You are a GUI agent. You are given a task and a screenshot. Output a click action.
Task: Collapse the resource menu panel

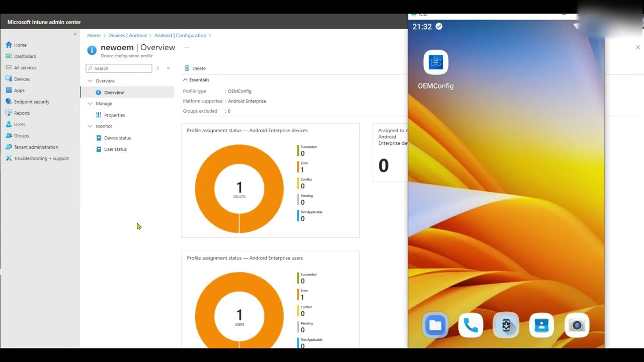point(169,68)
